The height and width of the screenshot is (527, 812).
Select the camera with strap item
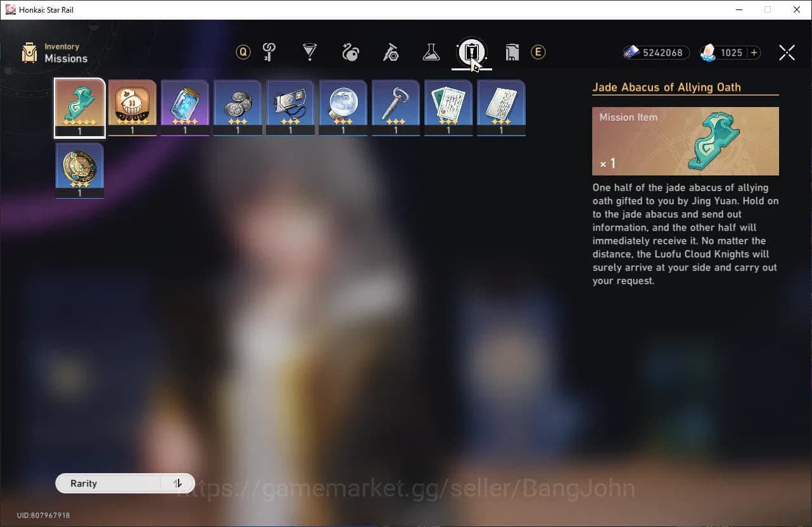(x=290, y=108)
